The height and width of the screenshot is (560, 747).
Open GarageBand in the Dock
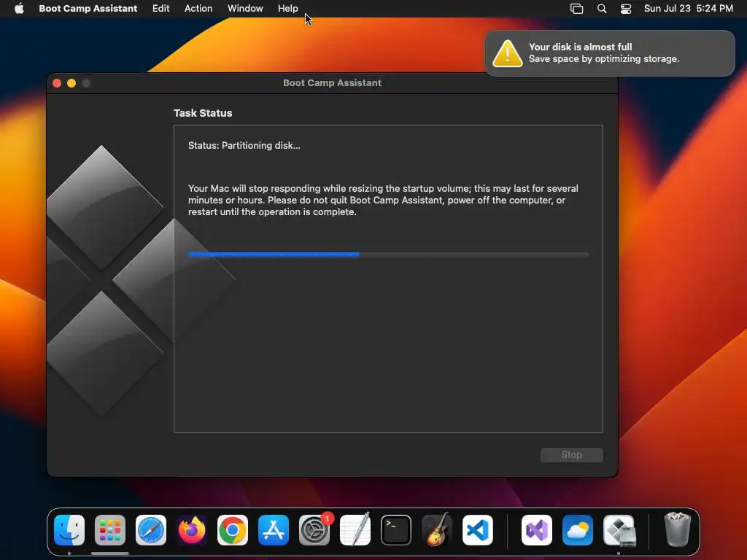coord(437,530)
